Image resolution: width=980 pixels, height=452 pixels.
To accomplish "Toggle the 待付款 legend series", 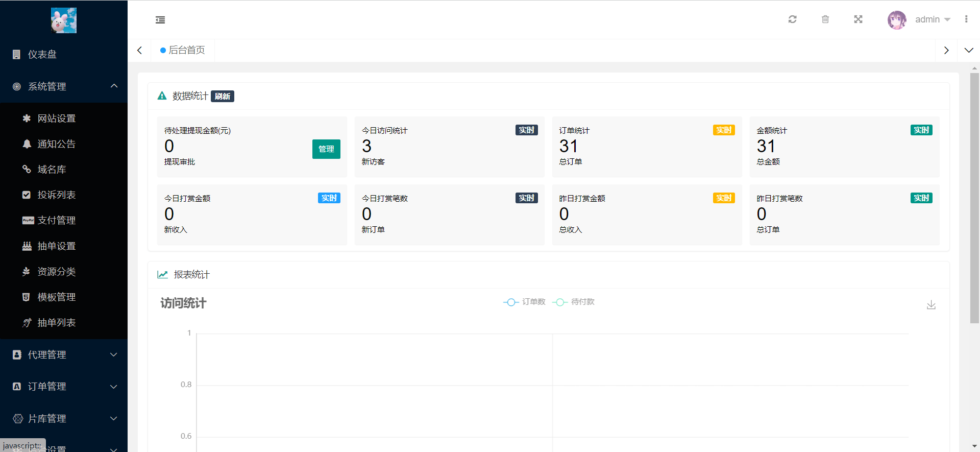I will [574, 302].
